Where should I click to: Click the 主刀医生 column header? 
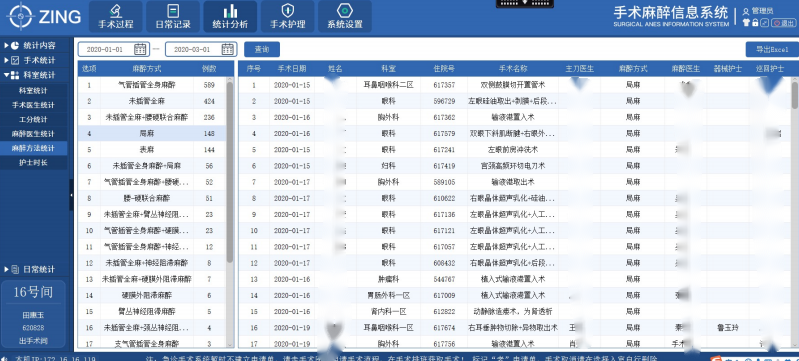click(x=579, y=68)
